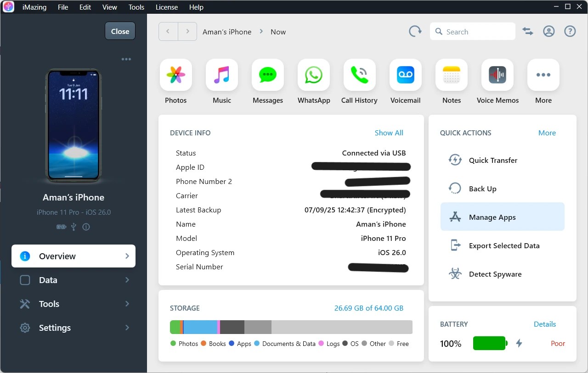Click the green battery level indicator
Image resolution: width=588 pixels, height=373 pixels.
[490, 343]
